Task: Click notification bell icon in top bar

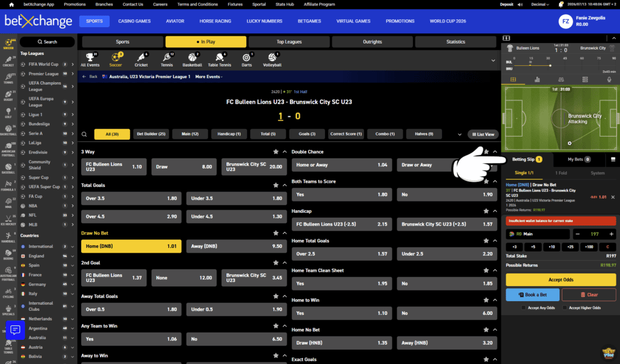Action: [x=561, y=4]
